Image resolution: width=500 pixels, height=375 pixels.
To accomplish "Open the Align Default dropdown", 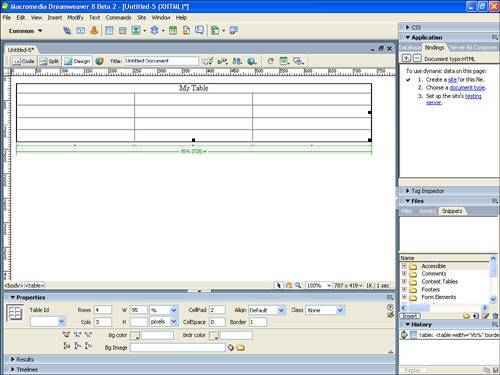I will click(281, 310).
